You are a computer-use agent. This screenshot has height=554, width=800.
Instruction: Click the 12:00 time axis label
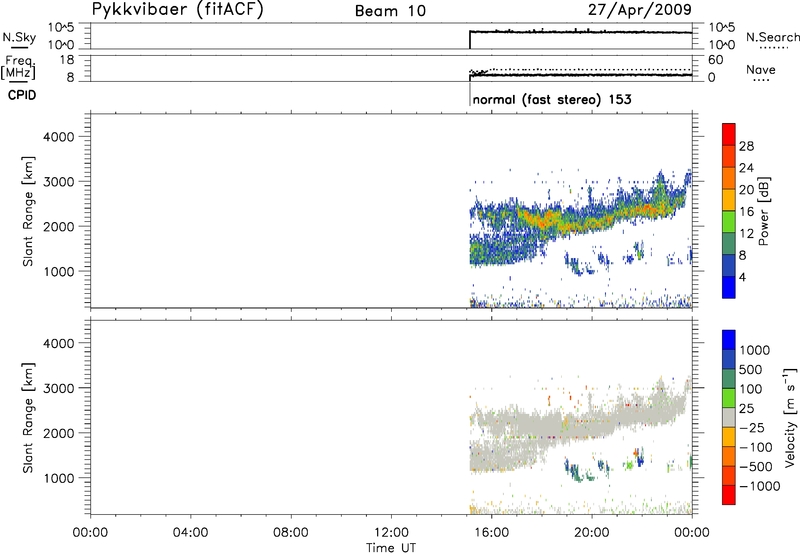(391, 533)
